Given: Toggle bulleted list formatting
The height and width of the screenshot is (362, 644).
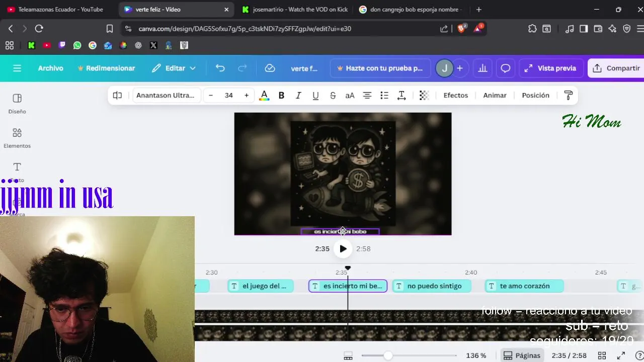Looking at the screenshot, I should click(384, 95).
